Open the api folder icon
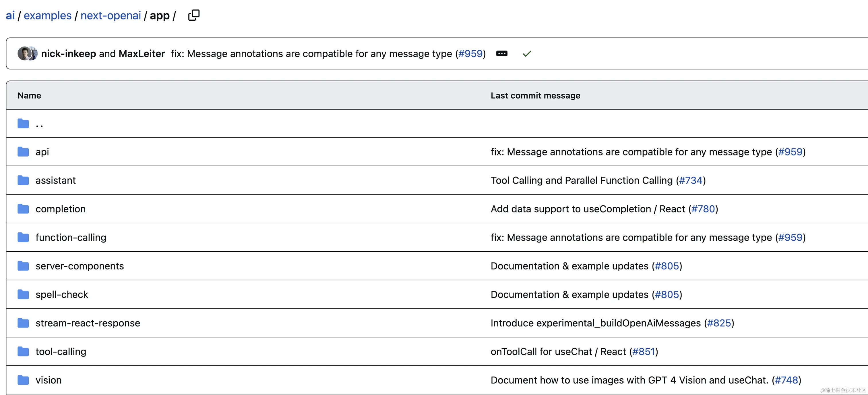 point(23,152)
